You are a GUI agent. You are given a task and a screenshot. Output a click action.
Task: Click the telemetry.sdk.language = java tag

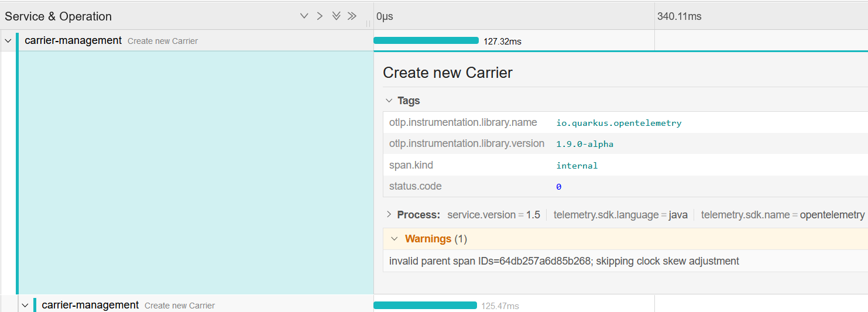(620, 215)
